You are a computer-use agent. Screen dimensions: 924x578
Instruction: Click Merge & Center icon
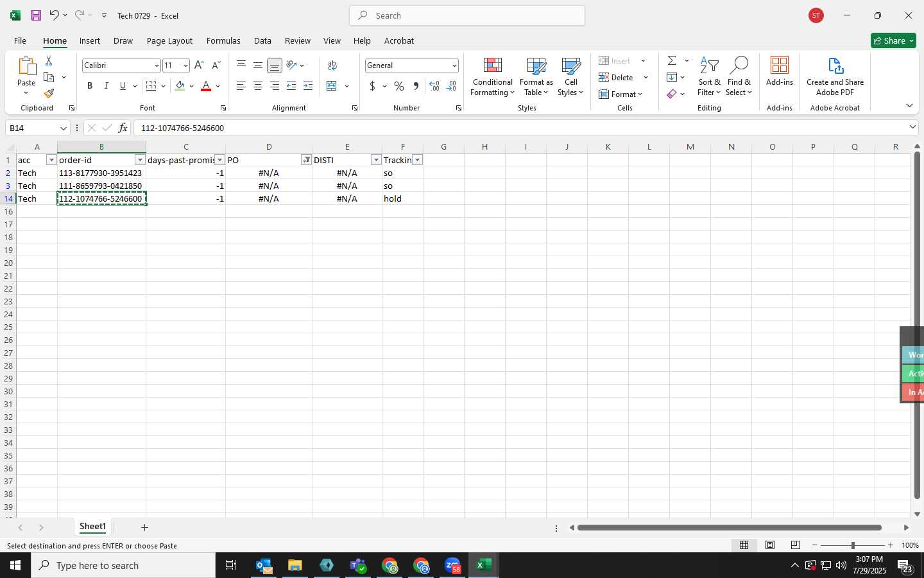[x=332, y=86]
